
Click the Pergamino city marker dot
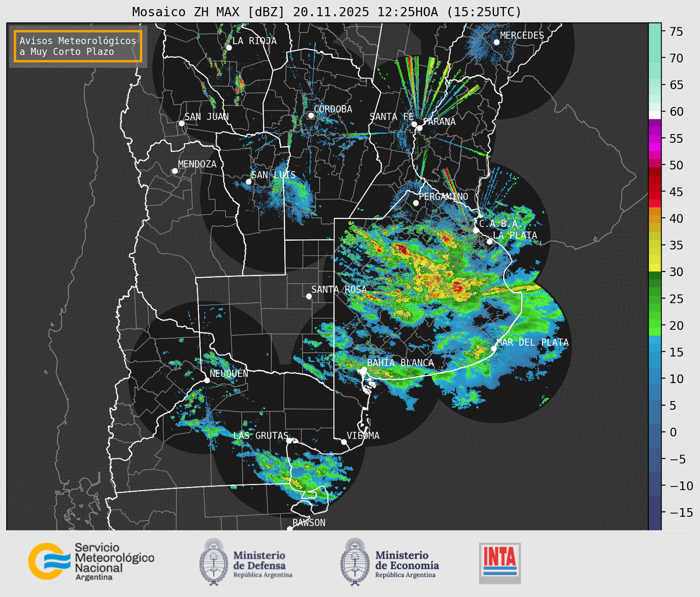click(416, 203)
